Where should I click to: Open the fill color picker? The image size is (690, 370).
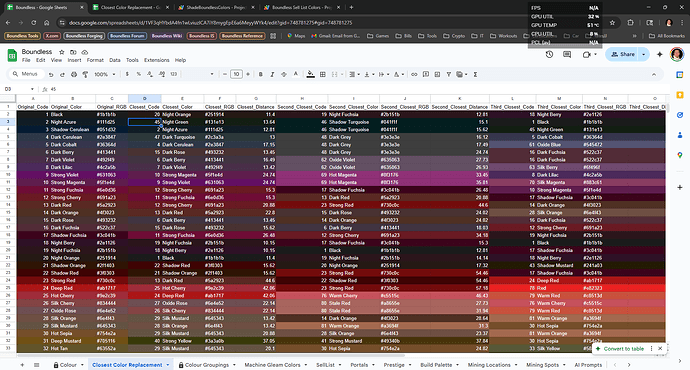(311, 74)
